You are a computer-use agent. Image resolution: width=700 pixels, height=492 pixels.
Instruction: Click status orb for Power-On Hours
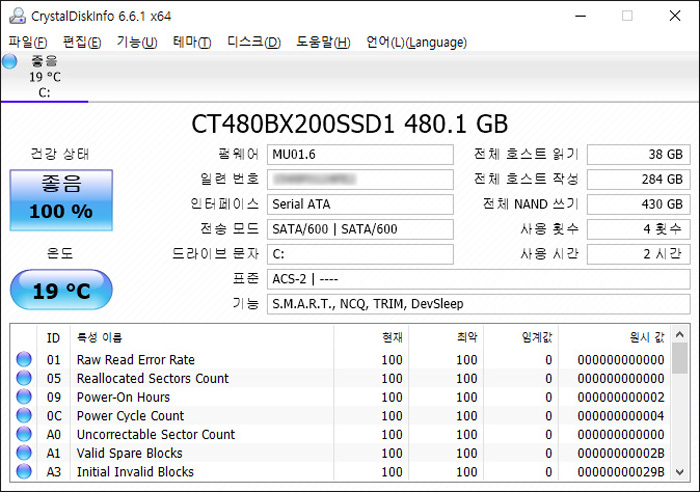24,397
